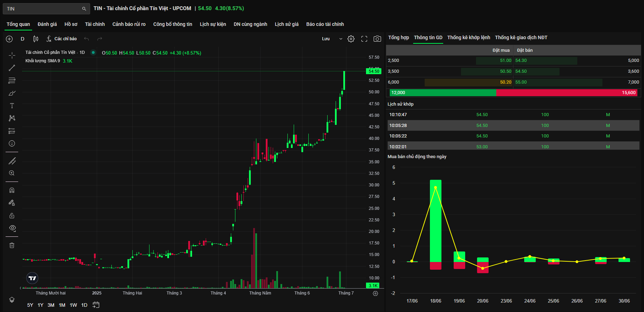The image size is (644, 312).
Task: Toggle symbol status green dot
Action: (x=93, y=52)
